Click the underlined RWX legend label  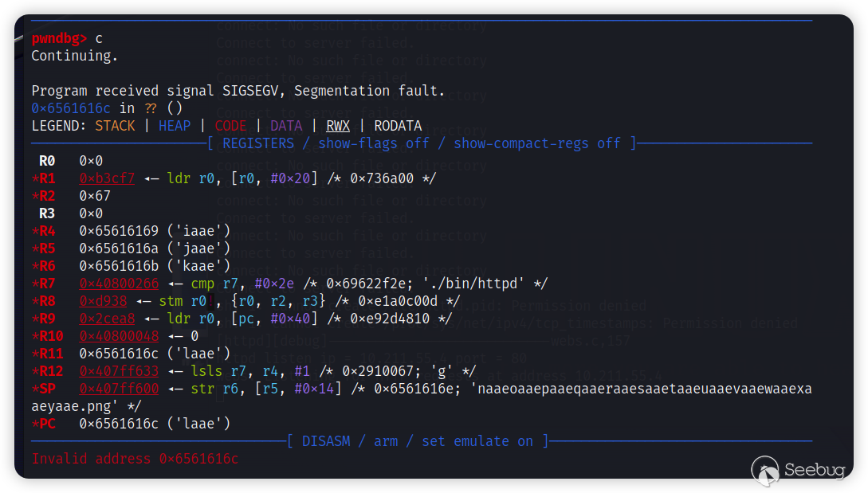pos(338,126)
